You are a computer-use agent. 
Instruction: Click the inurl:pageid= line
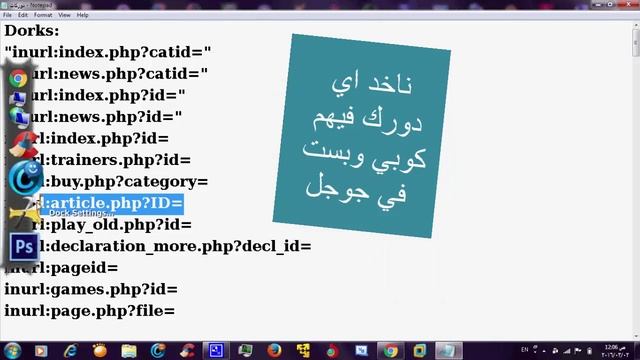[x=61, y=268]
